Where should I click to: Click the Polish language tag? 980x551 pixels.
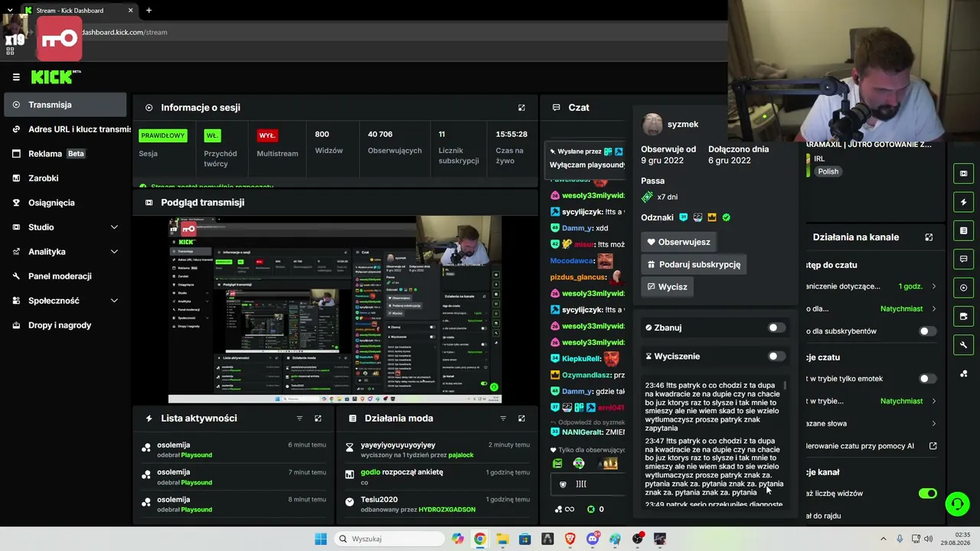[x=828, y=171]
